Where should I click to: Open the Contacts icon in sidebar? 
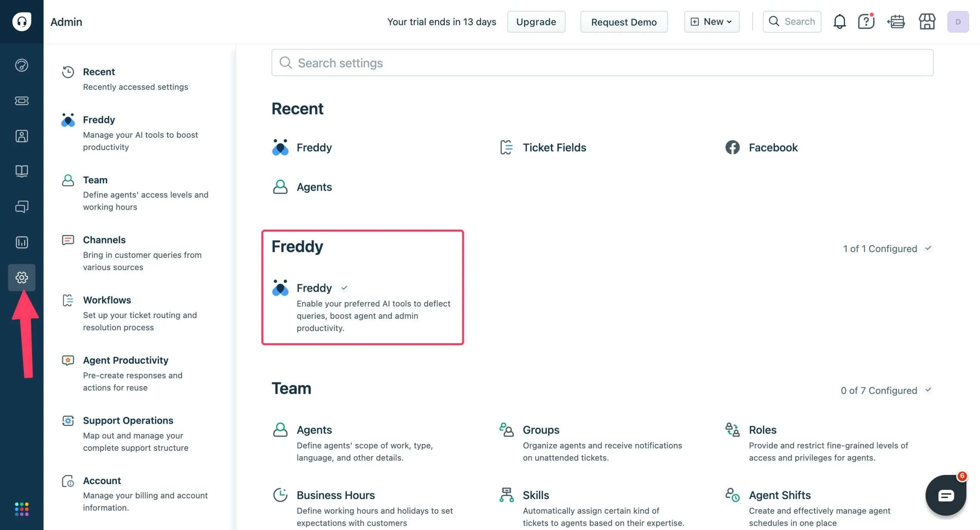point(21,136)
